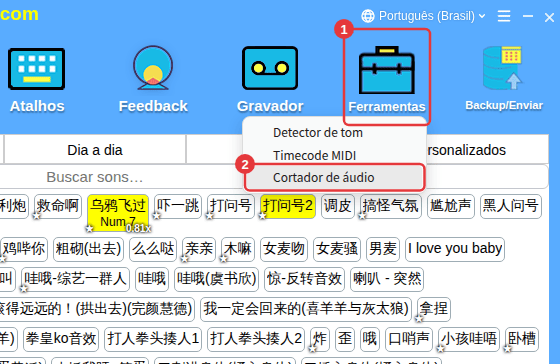The height and width of the screenshot is (364, 560).
Task: Play the 救命啊 sound button
Action: click(58, 206)
